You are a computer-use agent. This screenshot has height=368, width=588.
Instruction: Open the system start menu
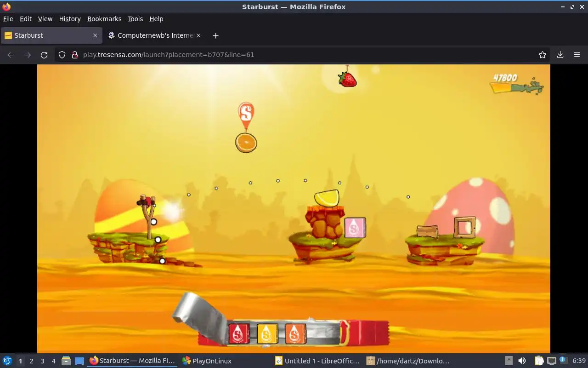(x=7, y=361)
